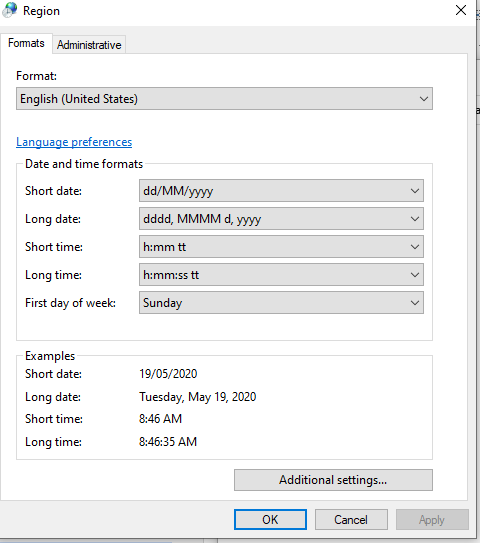Click the Region globe icon in title bar

[10, 10]
